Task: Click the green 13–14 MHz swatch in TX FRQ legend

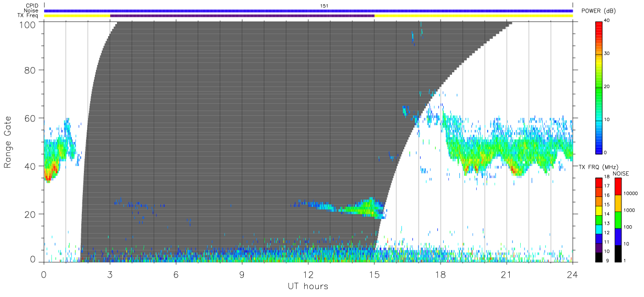Action: (x=599, y=220)
